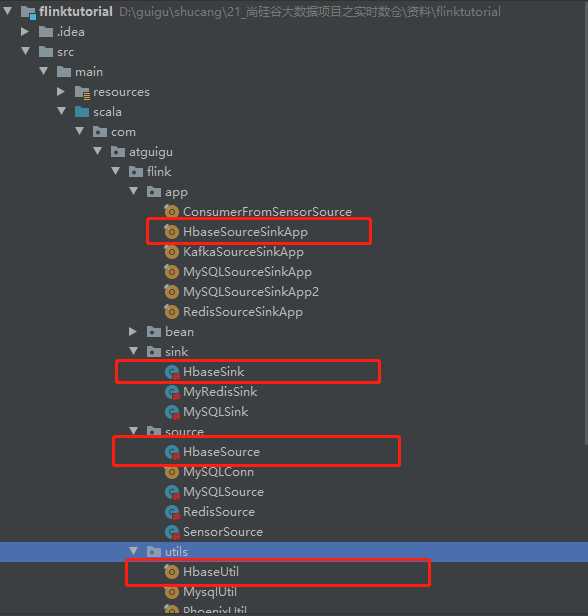The height and width of the screenshot is (616, 588).
Task: Select the MysqlUtil file name
Action: (x=210, y=592)
